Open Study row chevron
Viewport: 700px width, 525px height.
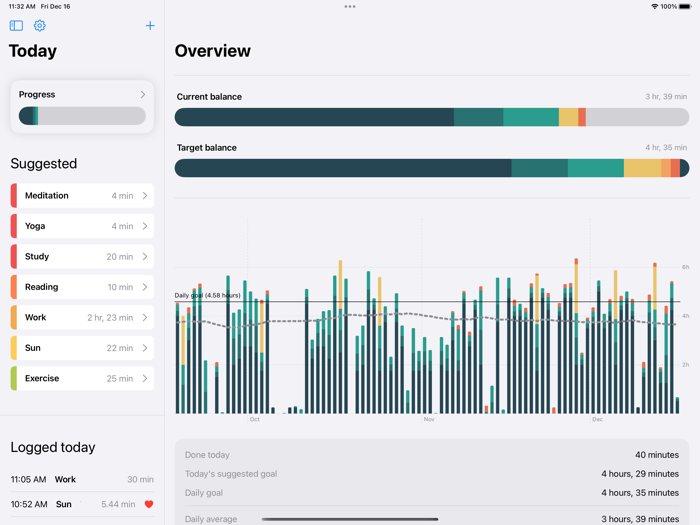(145, 256)
